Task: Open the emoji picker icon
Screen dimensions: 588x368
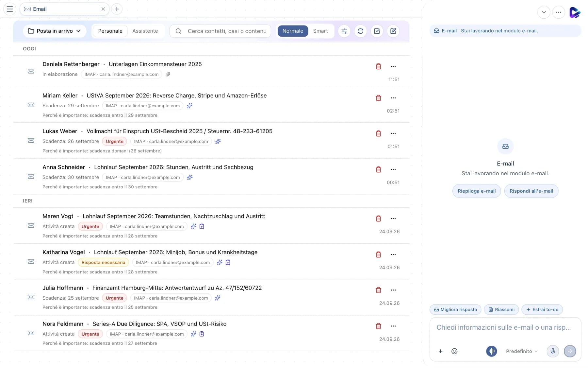Action: (x=454, y=351)
